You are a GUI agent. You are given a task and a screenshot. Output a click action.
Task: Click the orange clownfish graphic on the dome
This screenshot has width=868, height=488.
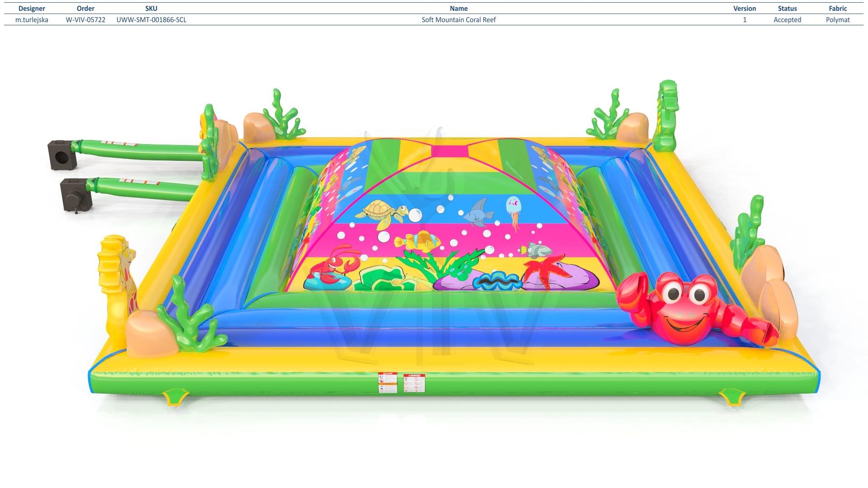click(419, 242)
